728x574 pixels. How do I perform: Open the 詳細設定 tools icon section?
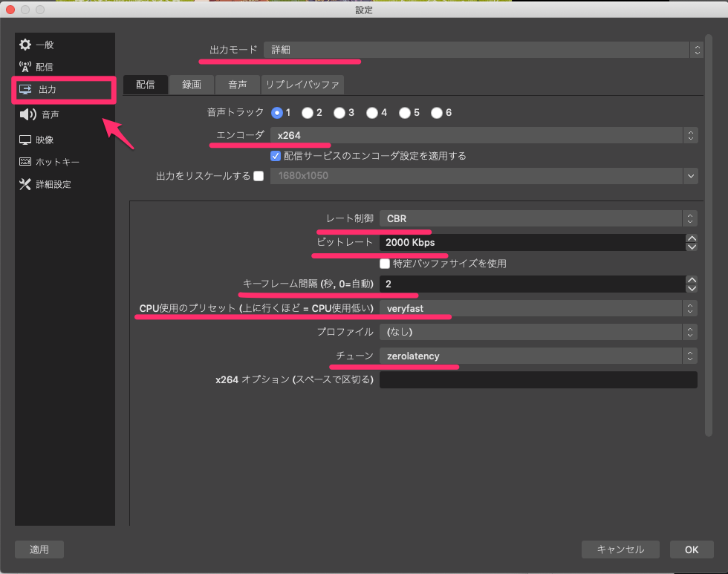pyautogui.click(x=25, y=184)
